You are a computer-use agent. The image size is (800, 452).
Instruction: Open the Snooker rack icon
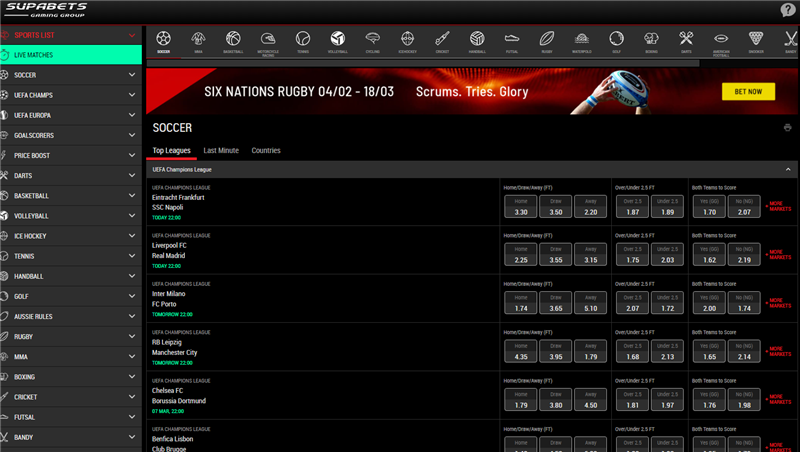(x=756, y=41)
